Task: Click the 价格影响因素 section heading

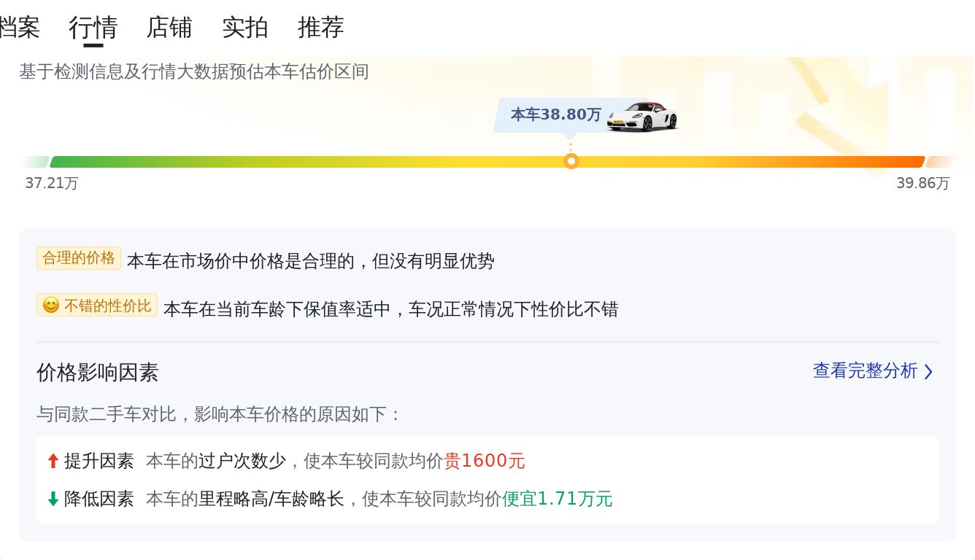Action: tap(98, 373)
